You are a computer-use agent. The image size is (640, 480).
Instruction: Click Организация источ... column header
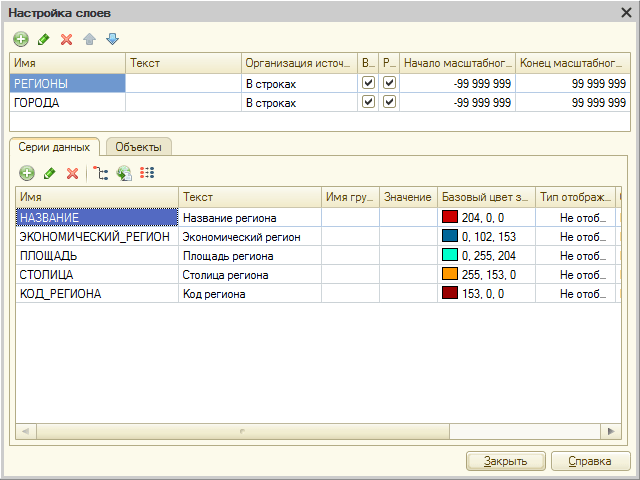click(300, 63)
